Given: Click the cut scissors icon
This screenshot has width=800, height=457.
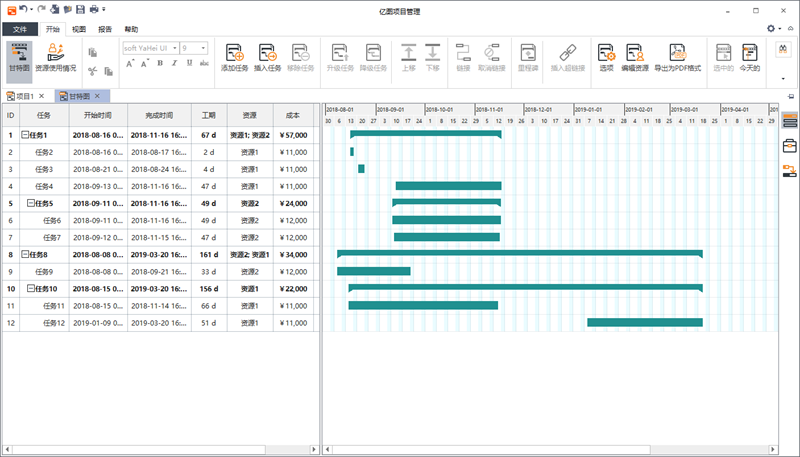Looking at the screenshot, I should pyautogui.click(x=92, y=71).
